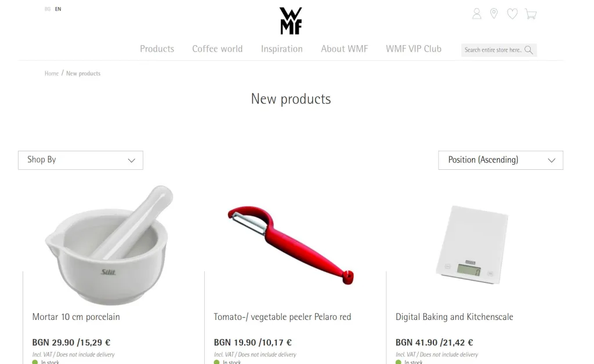Click the Digital kitchen scale product image
The width and height of the screenshot is (594, 364).
(x=472, y=245)
